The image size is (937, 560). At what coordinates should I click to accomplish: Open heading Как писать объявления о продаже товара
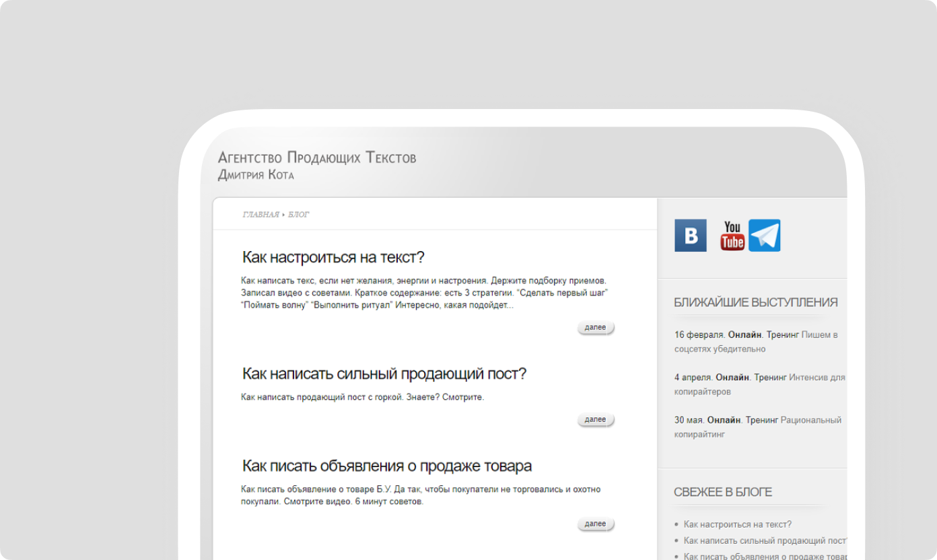pyautogui.click(x=386, y=466)
